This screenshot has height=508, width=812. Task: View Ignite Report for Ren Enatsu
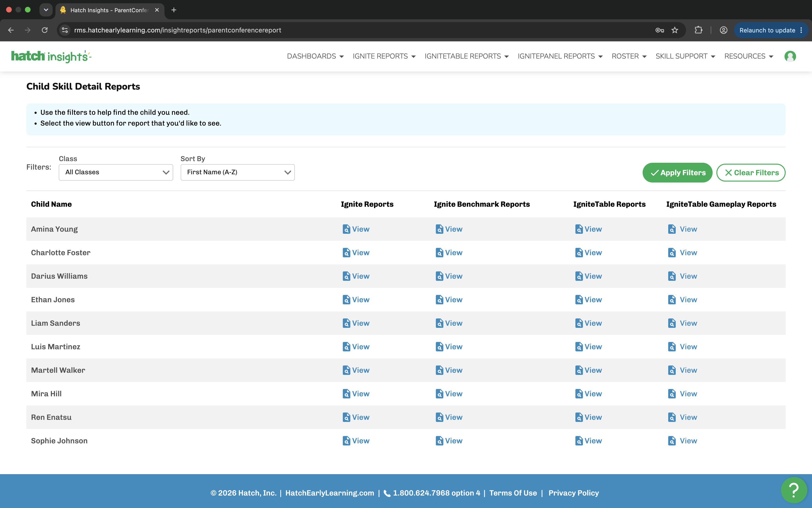coord(356,417)
